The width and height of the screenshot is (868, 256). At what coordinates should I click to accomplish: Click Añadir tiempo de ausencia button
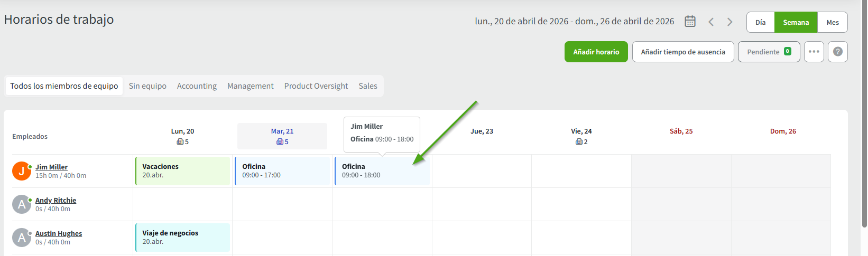click(x=682, y=52)
